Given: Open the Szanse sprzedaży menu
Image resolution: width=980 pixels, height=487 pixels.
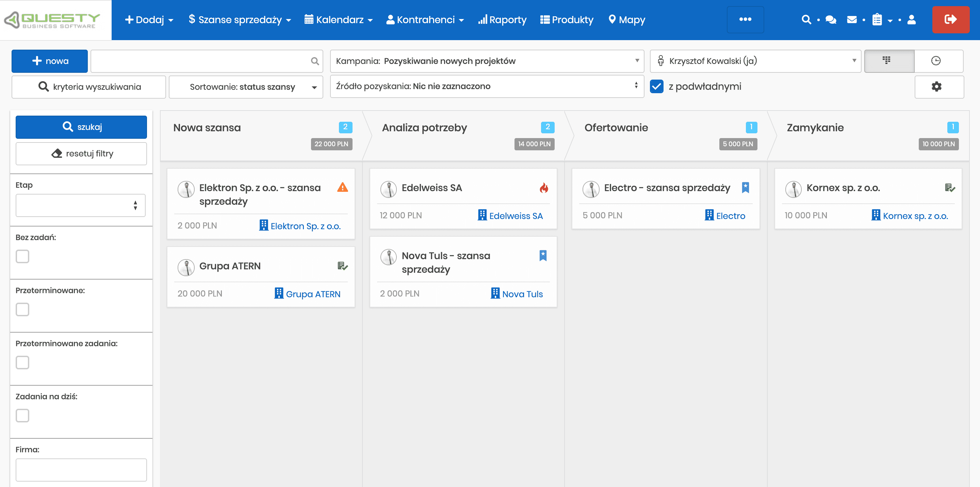Looking at the screenshot, I should coord(240,20).
